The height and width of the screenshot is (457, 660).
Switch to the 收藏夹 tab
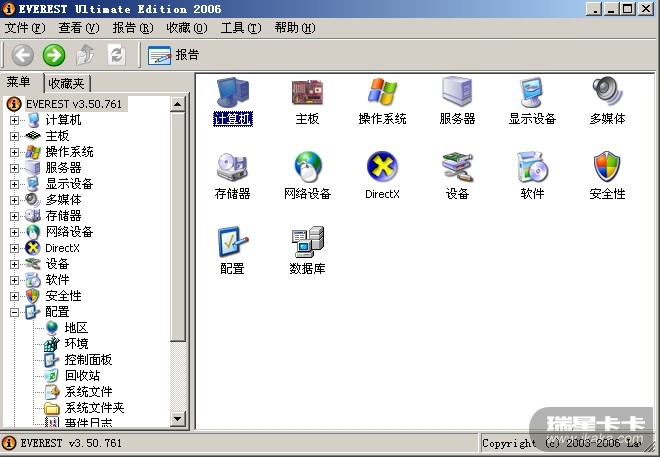(67, 84)
